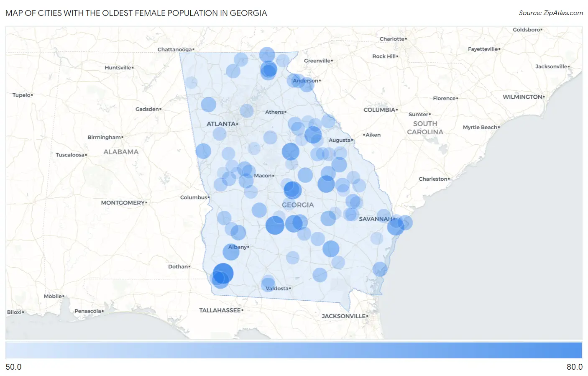Click the WILMINGTON city label
Viewport: 588px width, 376px height.
click(522, 97)
